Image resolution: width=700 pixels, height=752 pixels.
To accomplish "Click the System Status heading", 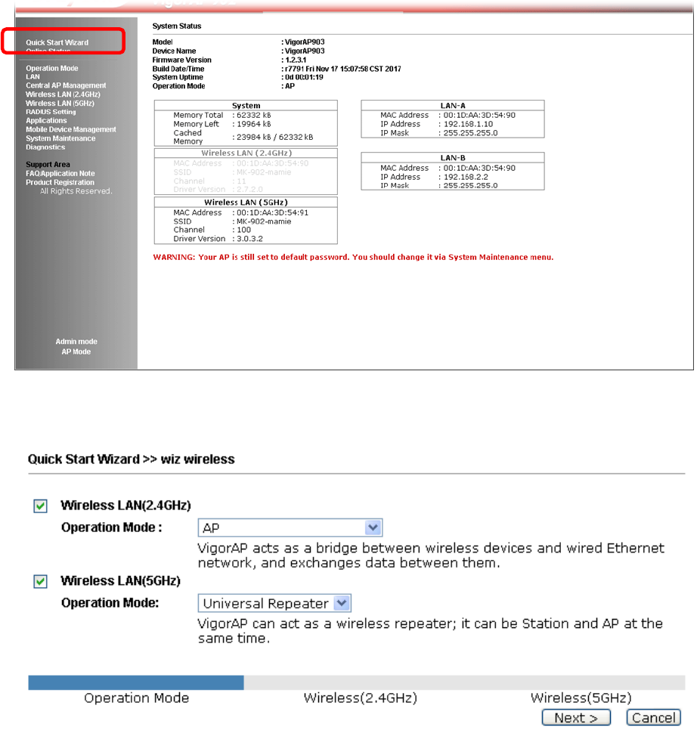I will click(x=177, y=26).
